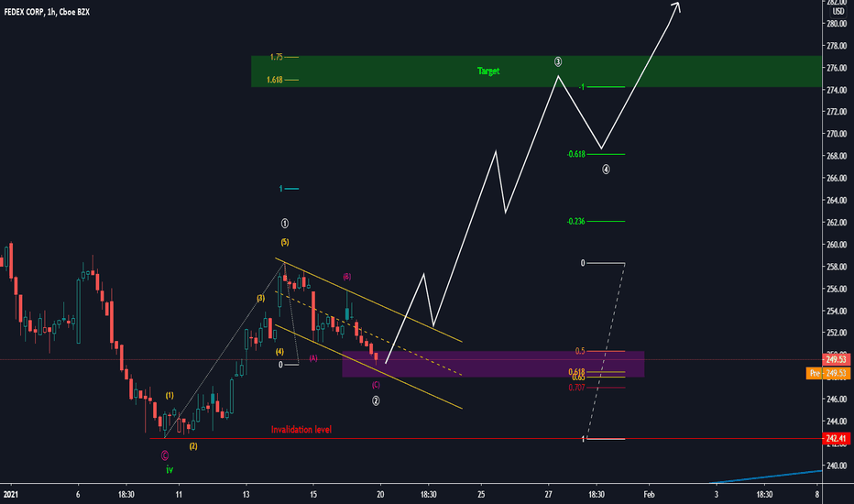The width and height of the screenshot is (854, 504).
Task: Select the magenta circled C wave label
Action: tap(165, 455)
